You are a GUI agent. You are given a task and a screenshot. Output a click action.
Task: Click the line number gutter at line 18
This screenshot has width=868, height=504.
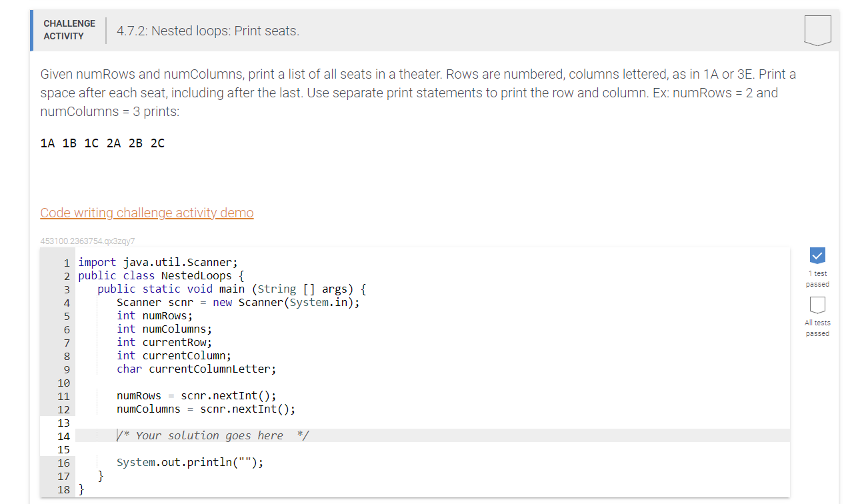point(63,489)
